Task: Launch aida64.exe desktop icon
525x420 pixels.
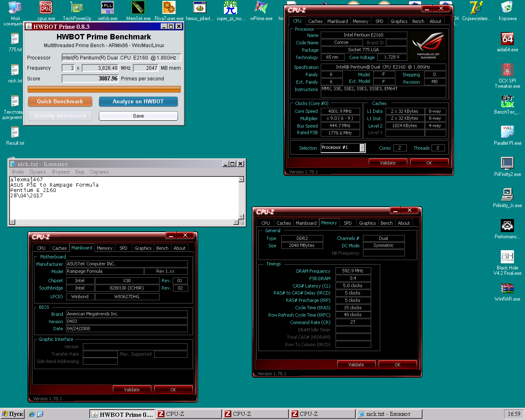Action: click(x=507, y=42)
